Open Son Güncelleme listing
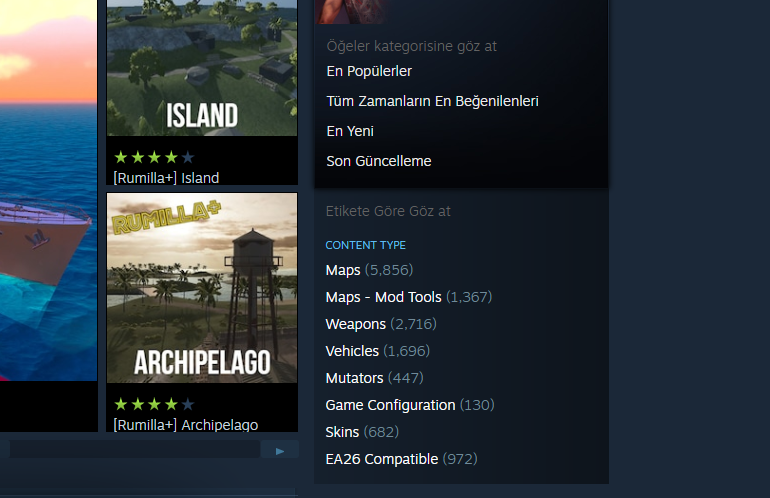The height and width of the screenshot is (498, 770). [x=379, y=161]
